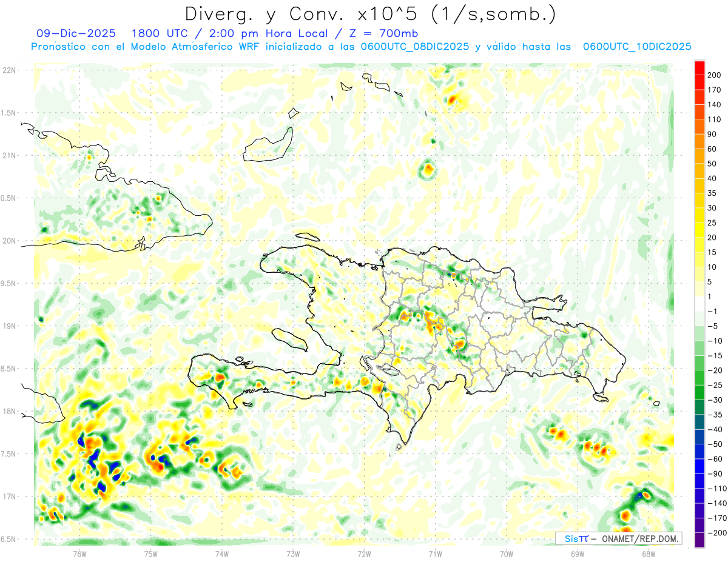Click the top red band above legend value 200
728x562 pixels.
[x=700, y=67]
